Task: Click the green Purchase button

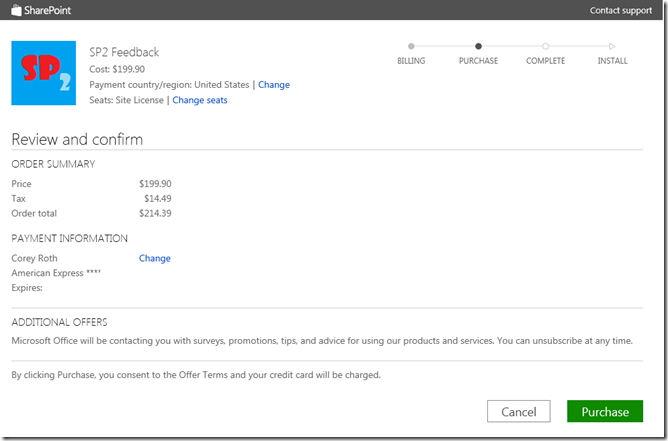Action: [x=605, y=411]
